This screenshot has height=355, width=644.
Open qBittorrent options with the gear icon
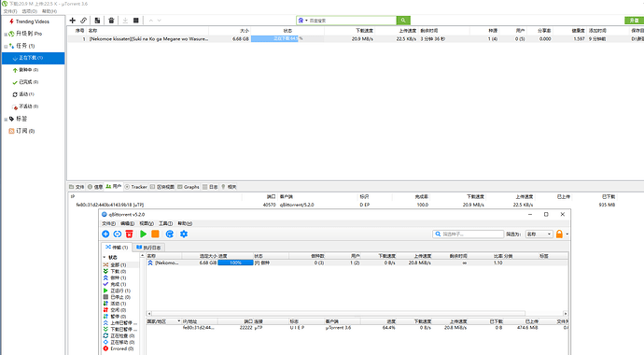(x=184, y=234)
